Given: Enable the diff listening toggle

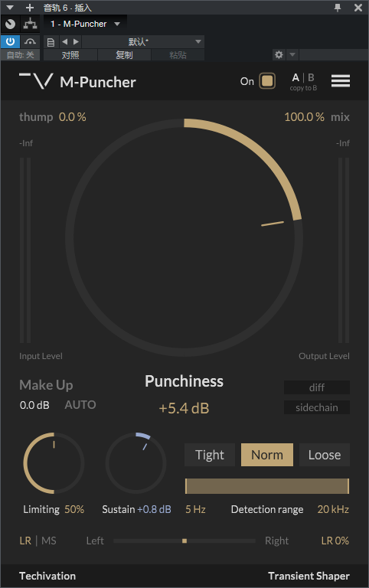Looking at the screenshot, I should (317, 387).
